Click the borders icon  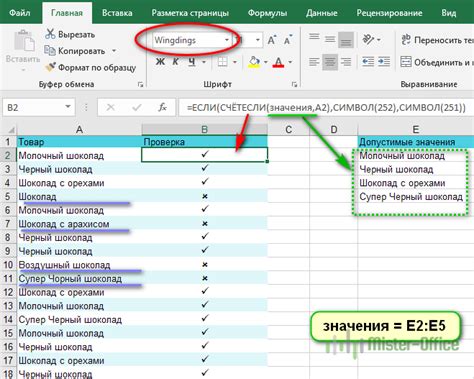pos(222,62)
